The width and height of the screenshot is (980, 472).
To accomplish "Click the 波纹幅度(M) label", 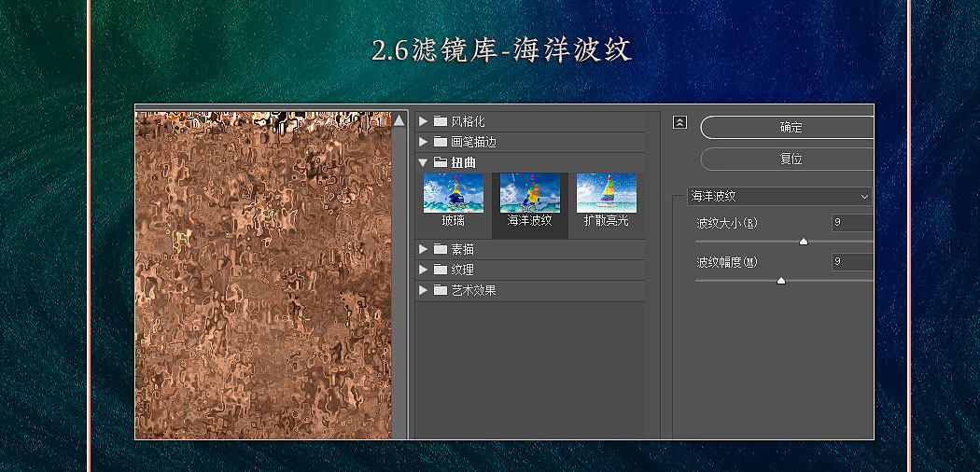I will (x=727, y=262).
